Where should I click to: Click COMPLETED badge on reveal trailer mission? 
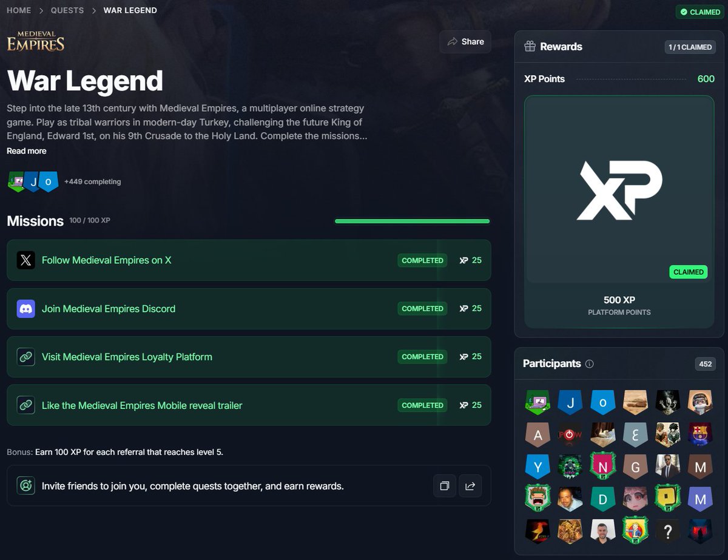[x=422, y=405]
